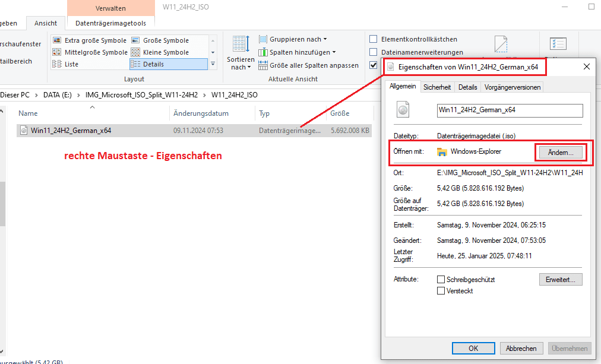Select Kleine Symbole layout

point(160,52)
